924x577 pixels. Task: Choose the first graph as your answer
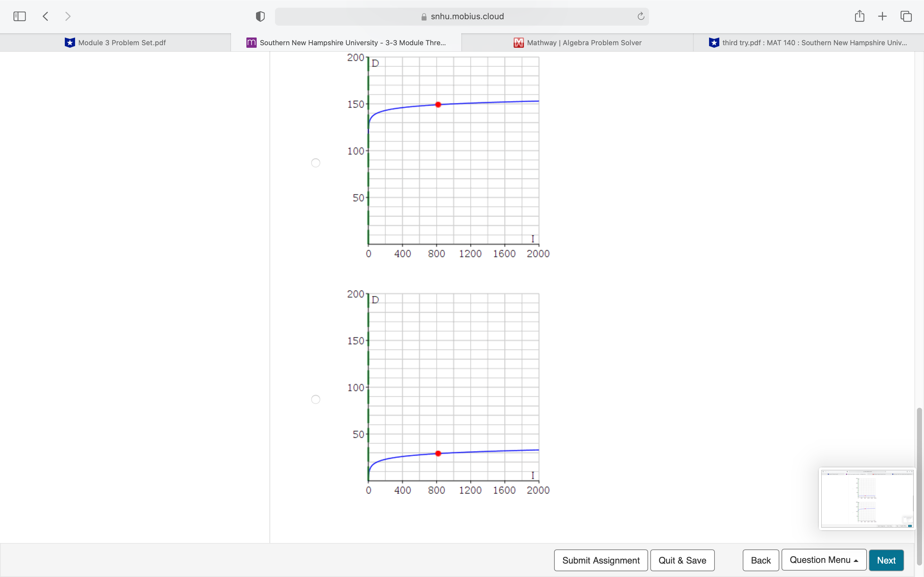click(x=315, y=163)
